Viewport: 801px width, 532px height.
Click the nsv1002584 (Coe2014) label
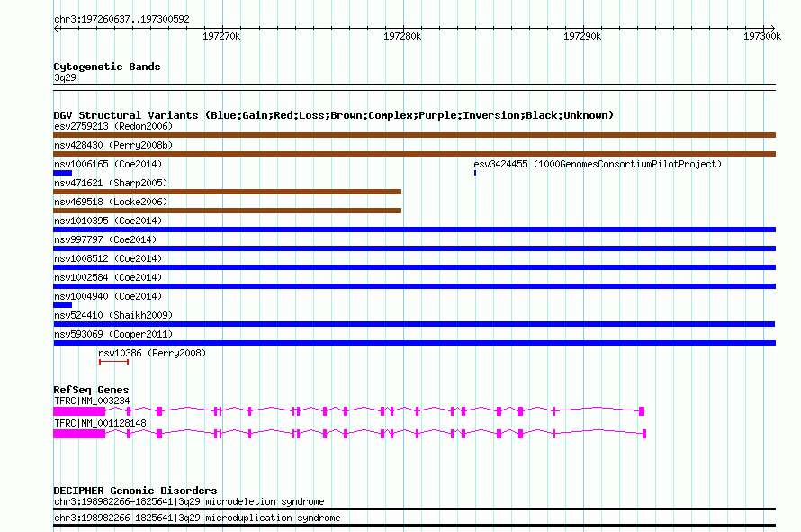(108, 277)
